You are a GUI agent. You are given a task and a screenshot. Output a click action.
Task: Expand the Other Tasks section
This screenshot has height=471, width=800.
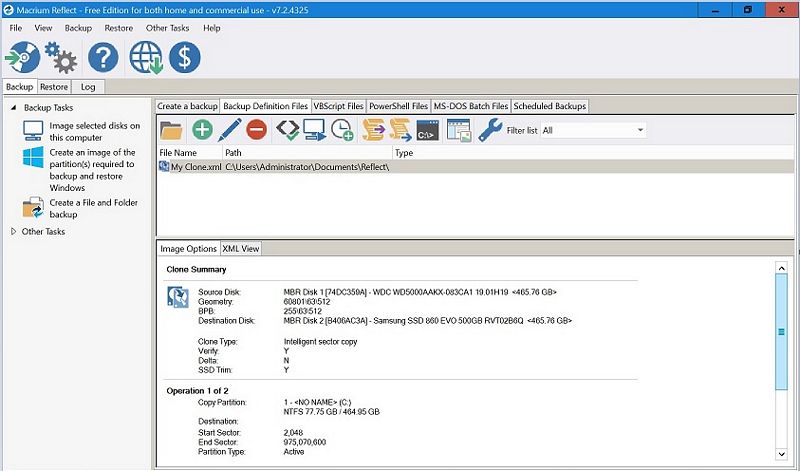tap(14, 232)
